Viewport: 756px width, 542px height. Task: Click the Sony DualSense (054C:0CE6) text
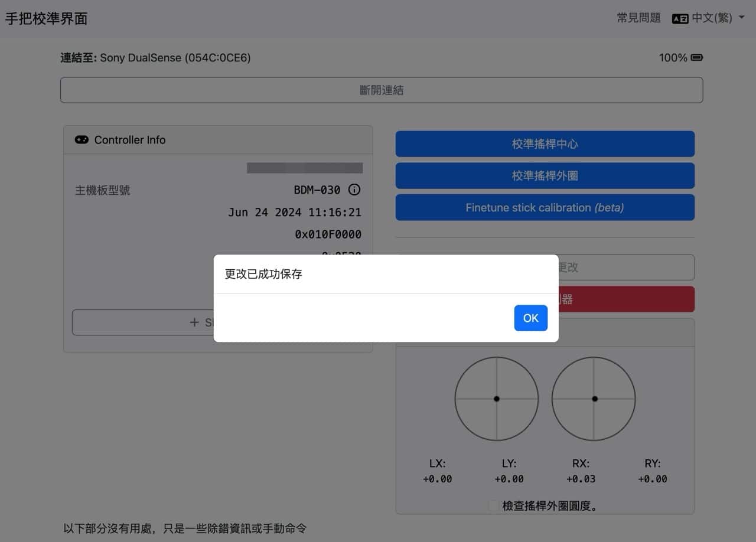tap(175, 58)
